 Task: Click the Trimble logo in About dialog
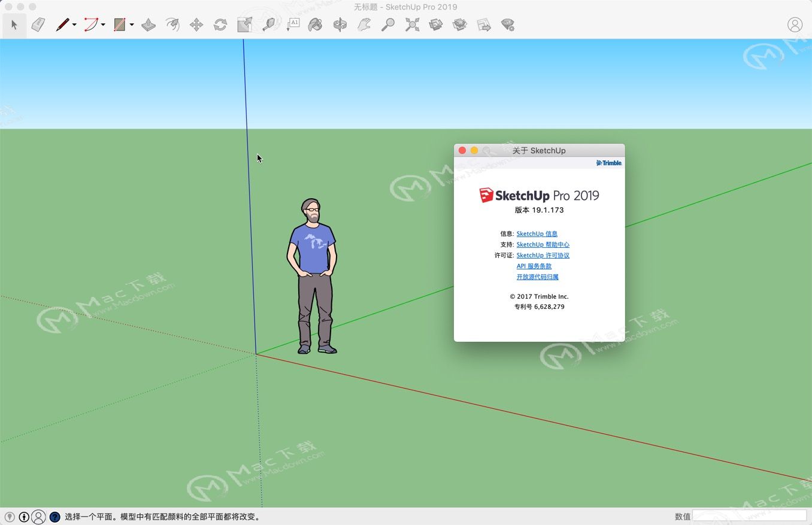coord(609,163)
